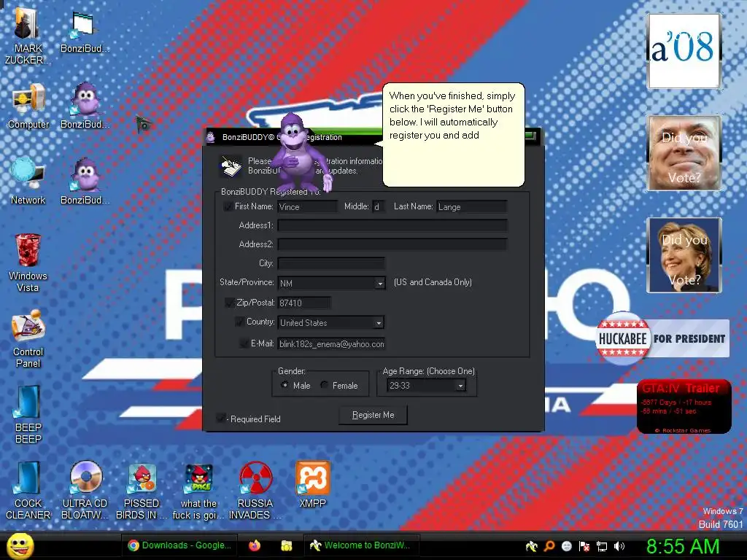Click the McCain 'Did you Vote?' gadget

[684, 153]
